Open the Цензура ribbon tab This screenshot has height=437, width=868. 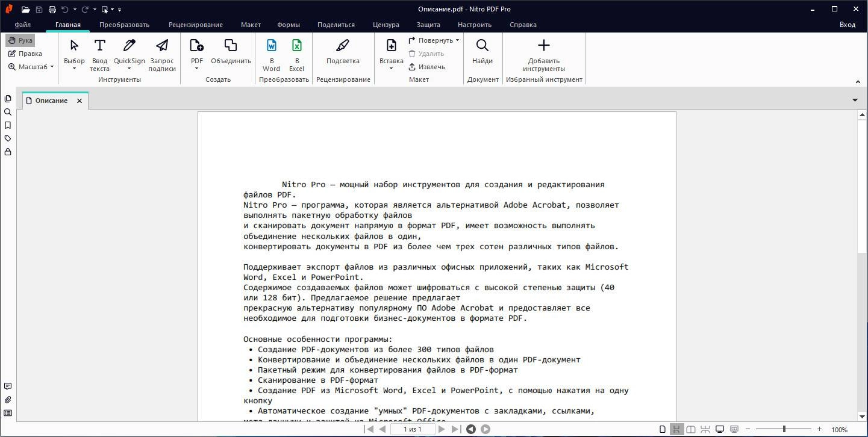pos(386,25)
